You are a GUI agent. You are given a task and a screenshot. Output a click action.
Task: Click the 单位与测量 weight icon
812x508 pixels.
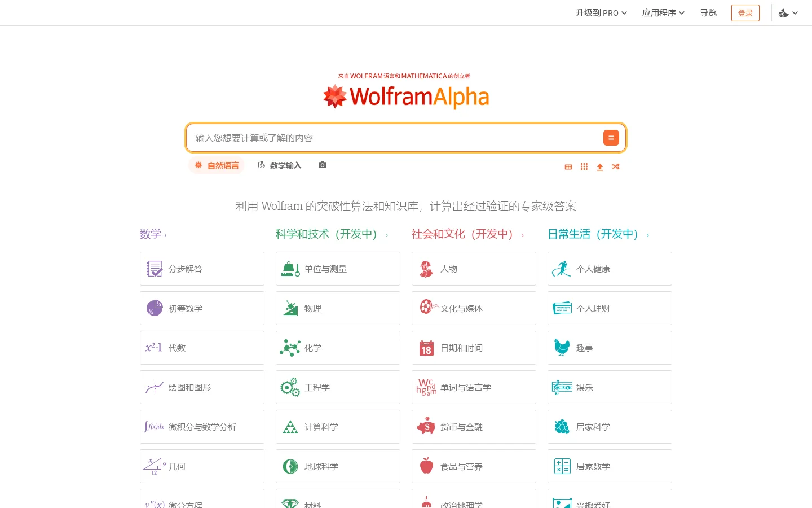coord(290,269)
